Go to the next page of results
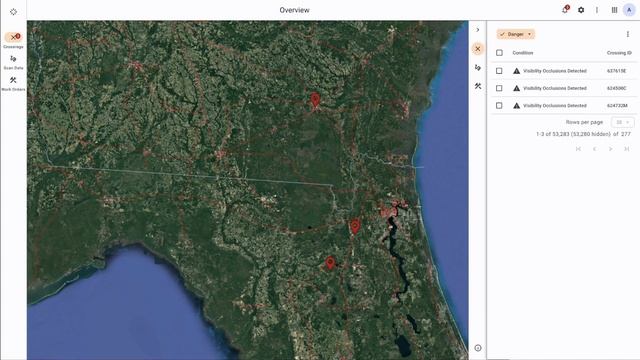Screen dimensions: 640x360 [611, 149]
